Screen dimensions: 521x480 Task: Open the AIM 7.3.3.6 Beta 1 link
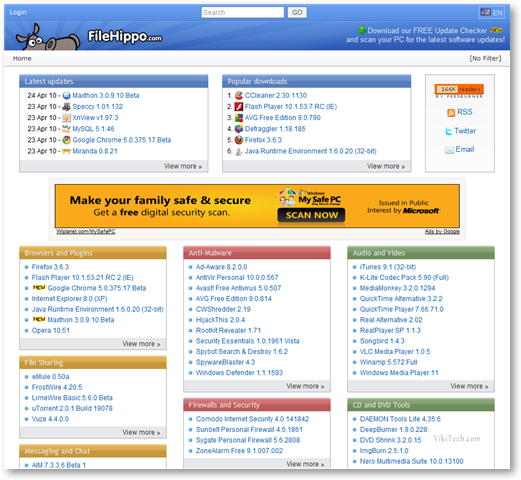(x=59, y=465)
